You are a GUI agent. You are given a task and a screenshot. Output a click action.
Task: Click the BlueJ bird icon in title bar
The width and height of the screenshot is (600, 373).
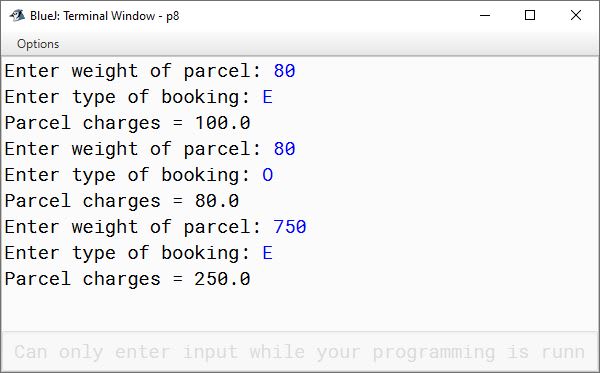pos(17,16)
